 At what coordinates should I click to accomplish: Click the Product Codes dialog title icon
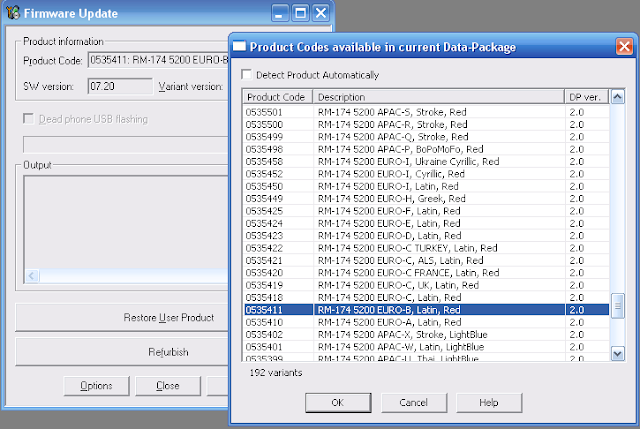coord(239,47)
